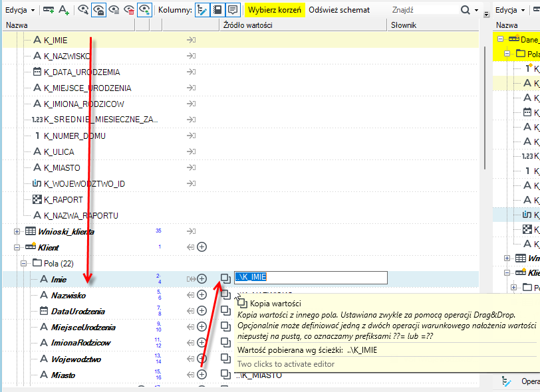Image resolution: width=540 pixels, height=392 pixels.
Task: Click the eye with list lines icon
Action: [114, 10]
